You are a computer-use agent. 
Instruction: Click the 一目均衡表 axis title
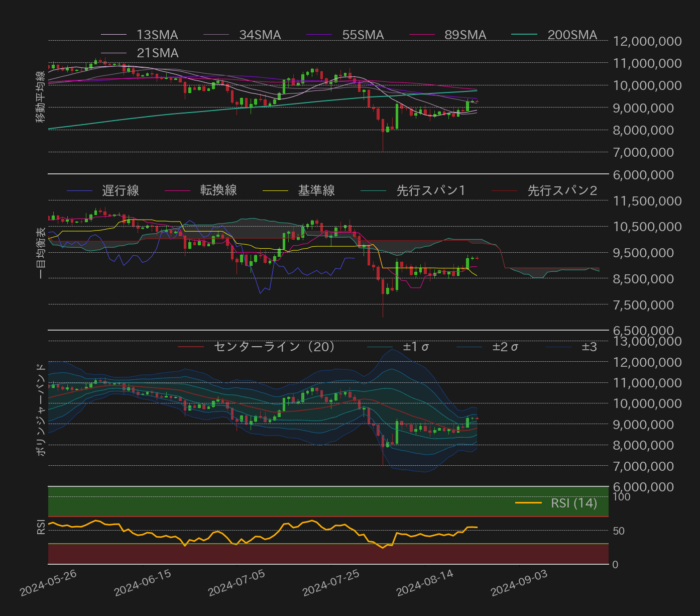tap(40, 253)
